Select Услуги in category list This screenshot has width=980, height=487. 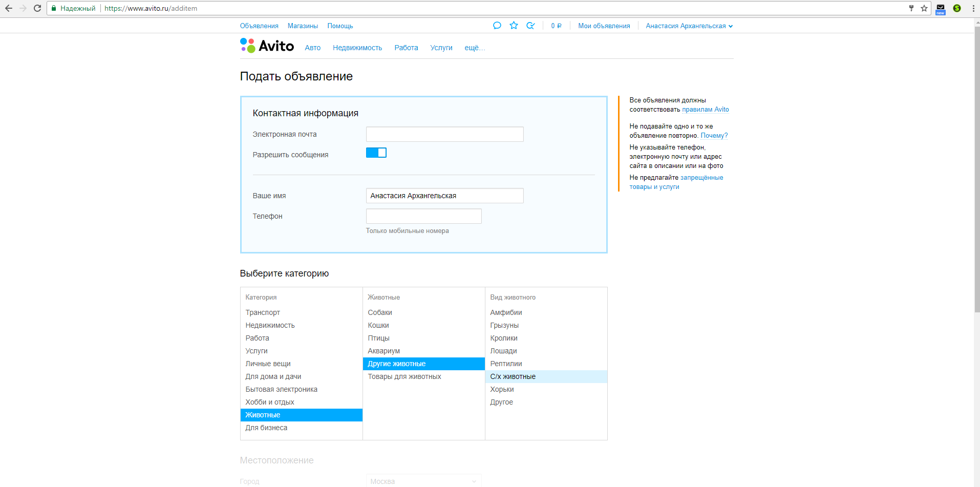[x=302, y=351]
